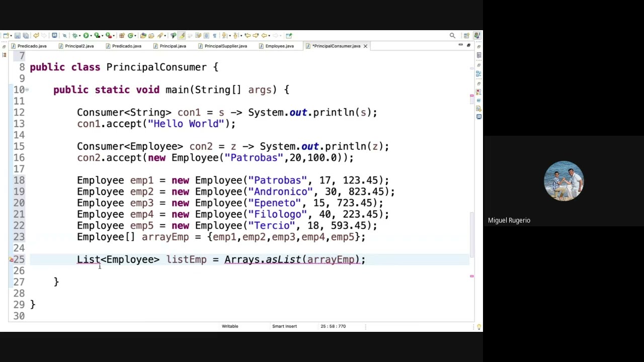Screen dimensions: 644x362
Task: Click the Open Type icon
Action: coord(143,36)
